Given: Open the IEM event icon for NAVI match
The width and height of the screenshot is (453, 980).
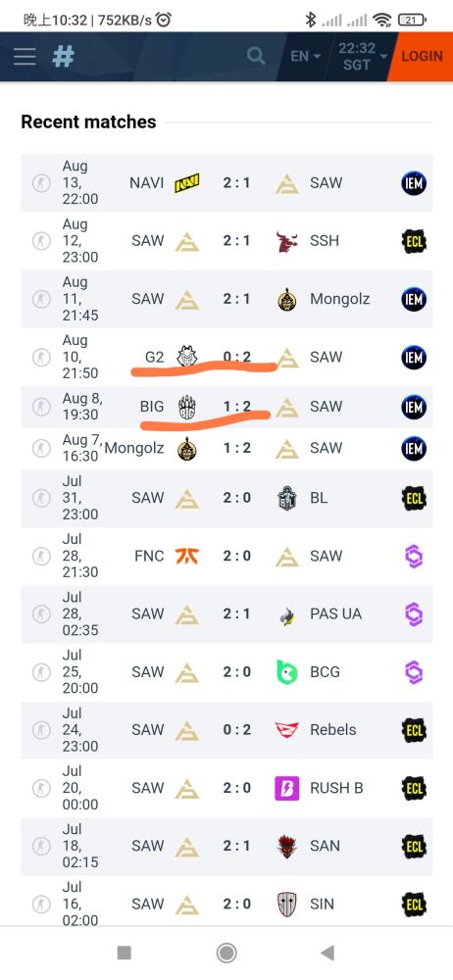Looking at the screenshot, I should [x=414, y=183].
